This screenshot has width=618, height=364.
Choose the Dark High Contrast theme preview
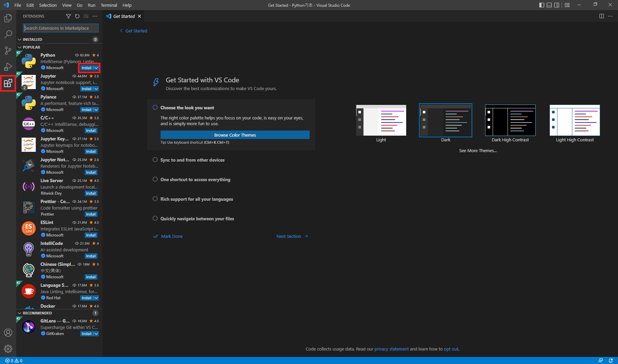[x=510, y=120]
